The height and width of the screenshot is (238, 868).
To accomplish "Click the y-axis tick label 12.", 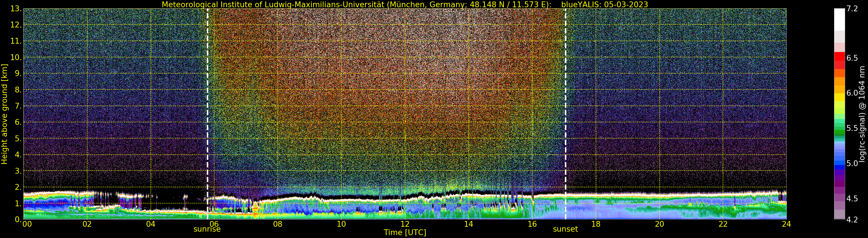I will coord(16,25).
